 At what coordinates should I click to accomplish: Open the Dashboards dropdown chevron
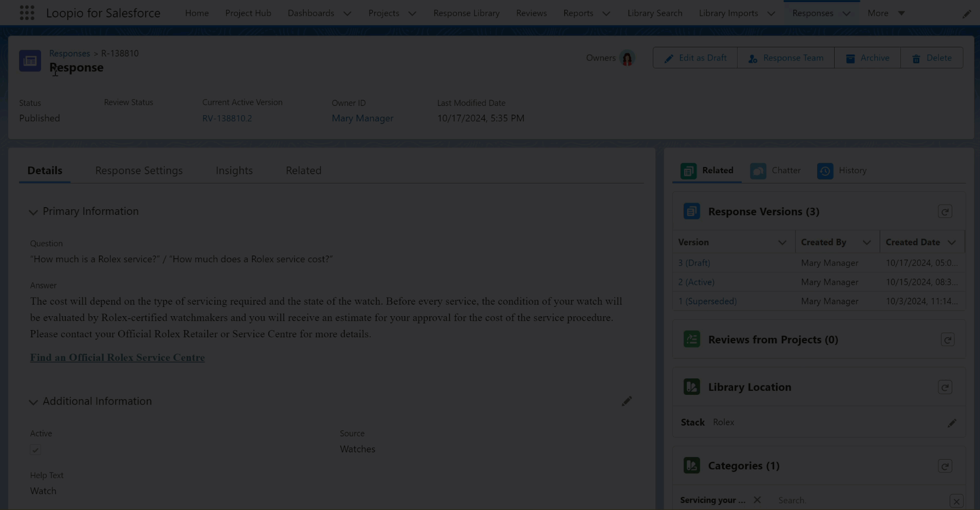coord(347,13)
